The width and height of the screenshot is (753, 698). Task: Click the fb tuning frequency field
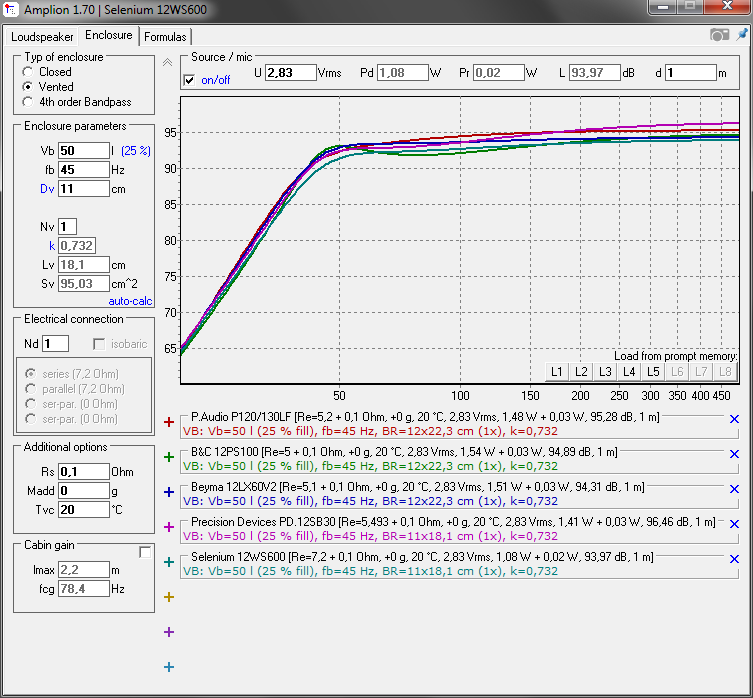click(84, 170)
